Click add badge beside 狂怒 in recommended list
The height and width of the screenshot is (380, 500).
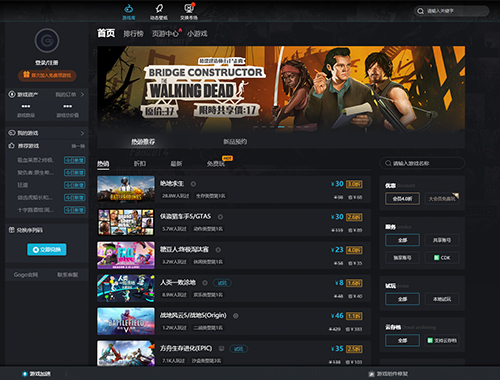coord(75,185)
